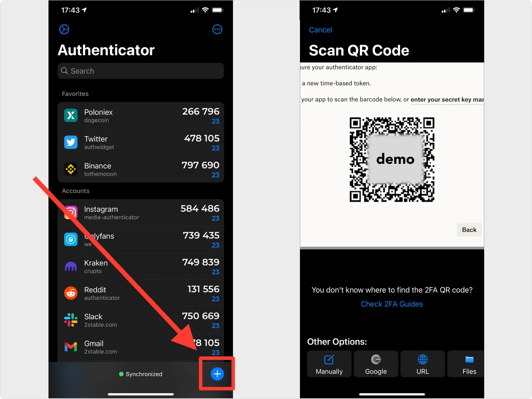The width and height of the screenshot is (532, 399).
Task: Click the 'authwidget' subtitle under Twitter
Action: click(x=99, y=147)
